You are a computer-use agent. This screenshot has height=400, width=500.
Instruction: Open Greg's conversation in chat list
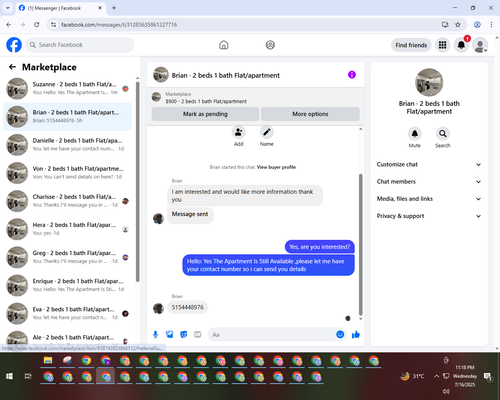point(67,257)
